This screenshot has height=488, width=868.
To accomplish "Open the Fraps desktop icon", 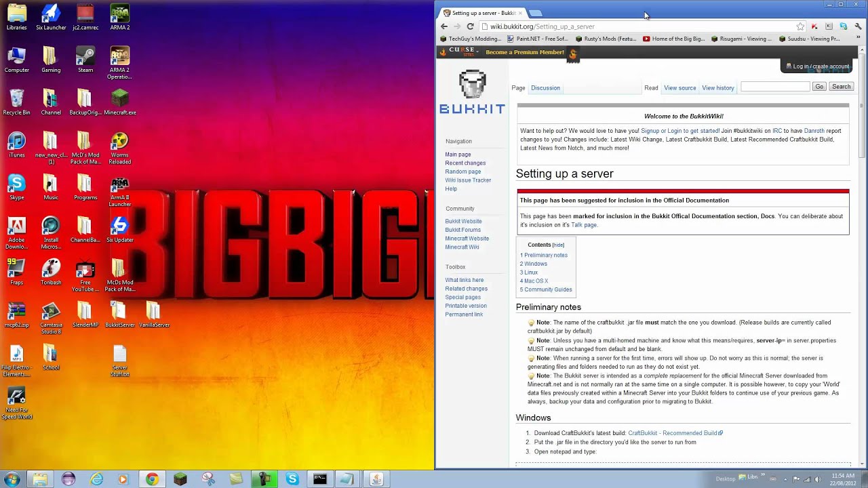I will pyautogui.click(x=17, y=272).
